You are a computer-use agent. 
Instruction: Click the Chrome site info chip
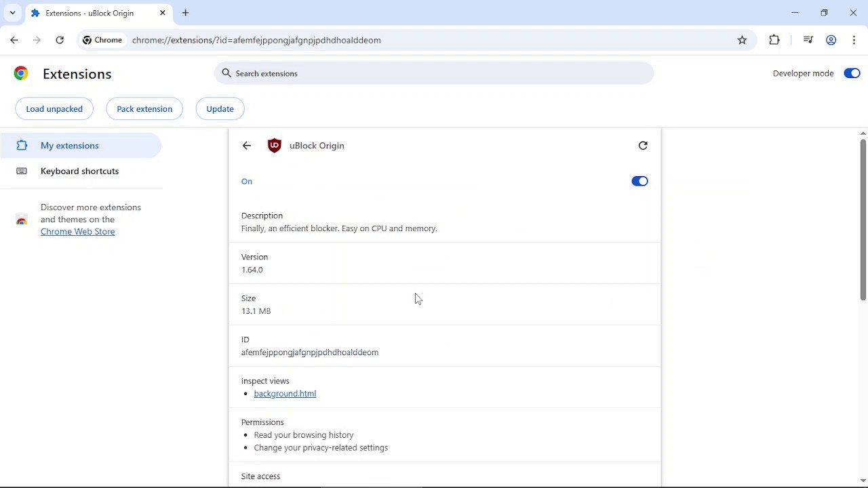tap(102, 40)
